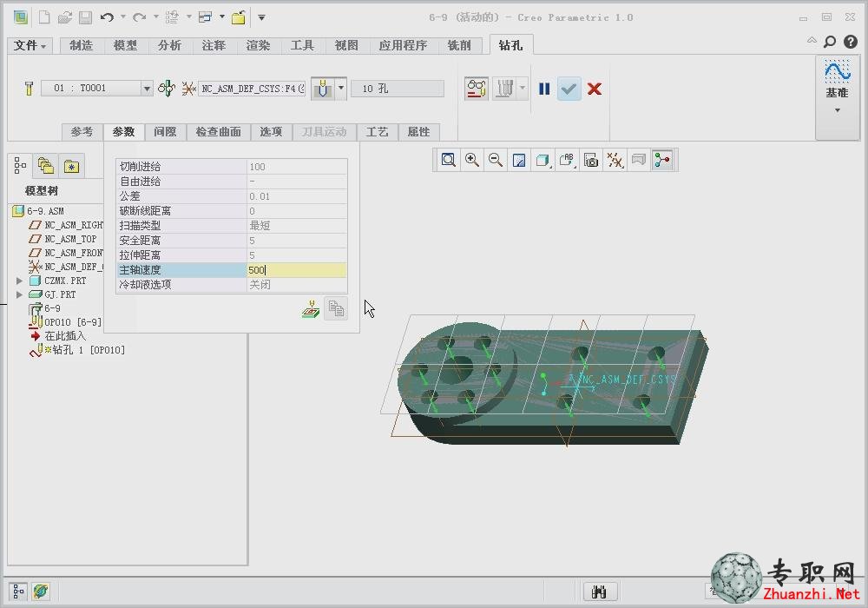Viewport: 868px width, 608px height.
Task: Switch to the 模型 ribbon tab
Action: pyautogui.click(x=125, y=45)
